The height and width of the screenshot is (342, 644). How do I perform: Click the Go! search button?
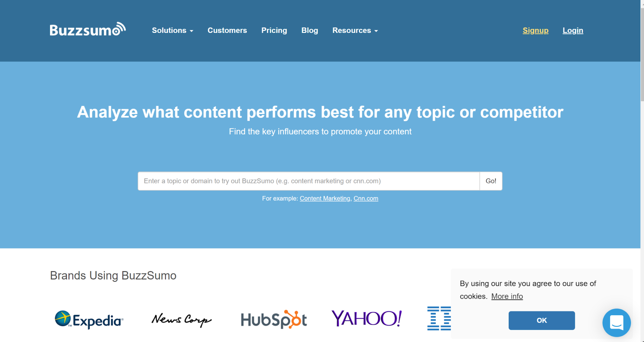[x=491, y=181]
